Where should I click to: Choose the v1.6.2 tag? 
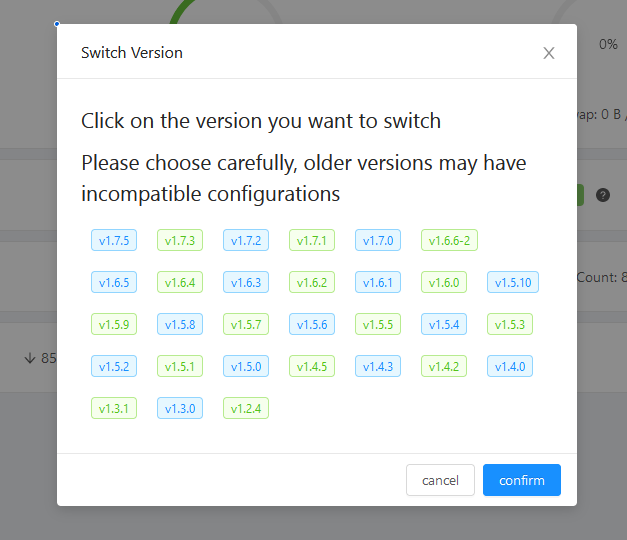[312, 282]
